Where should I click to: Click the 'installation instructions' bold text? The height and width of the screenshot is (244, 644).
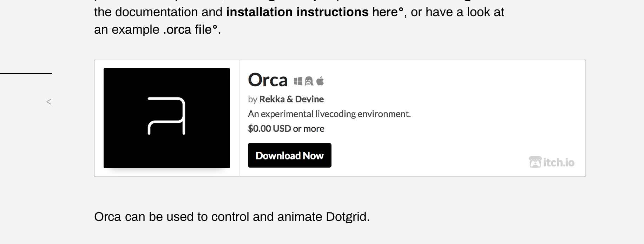coord(297,12)
